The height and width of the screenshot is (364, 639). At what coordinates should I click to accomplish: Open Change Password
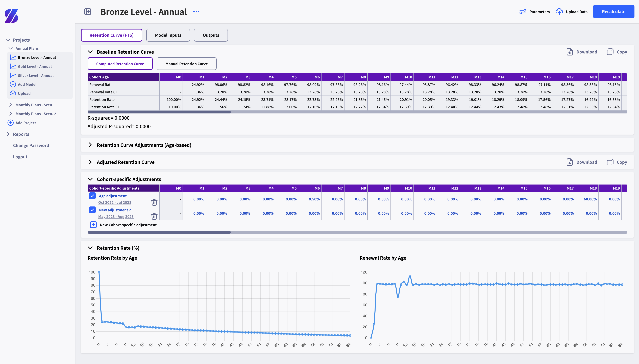[31, 145]
